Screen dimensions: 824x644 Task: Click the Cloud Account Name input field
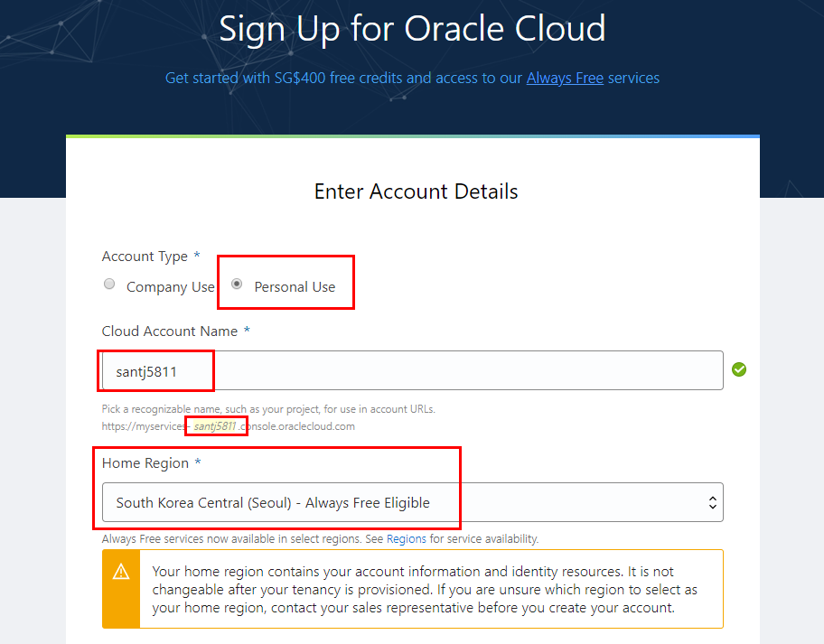click(x=413, y=370)
